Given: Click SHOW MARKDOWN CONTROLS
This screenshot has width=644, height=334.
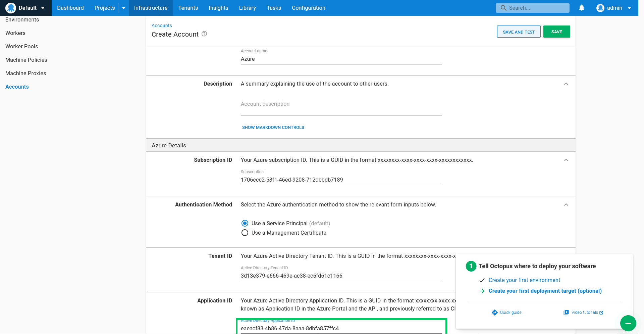Looking at the screenshot, I should [x=273, y=128].
